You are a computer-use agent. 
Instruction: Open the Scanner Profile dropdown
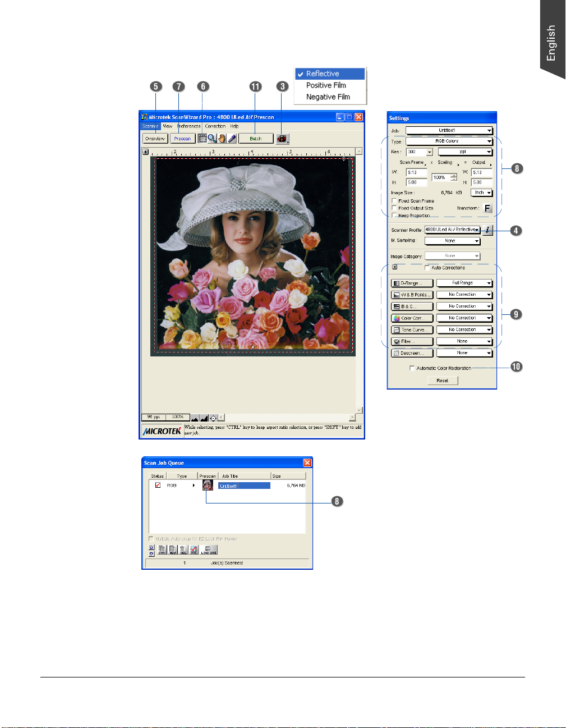[x=452, y=230]
